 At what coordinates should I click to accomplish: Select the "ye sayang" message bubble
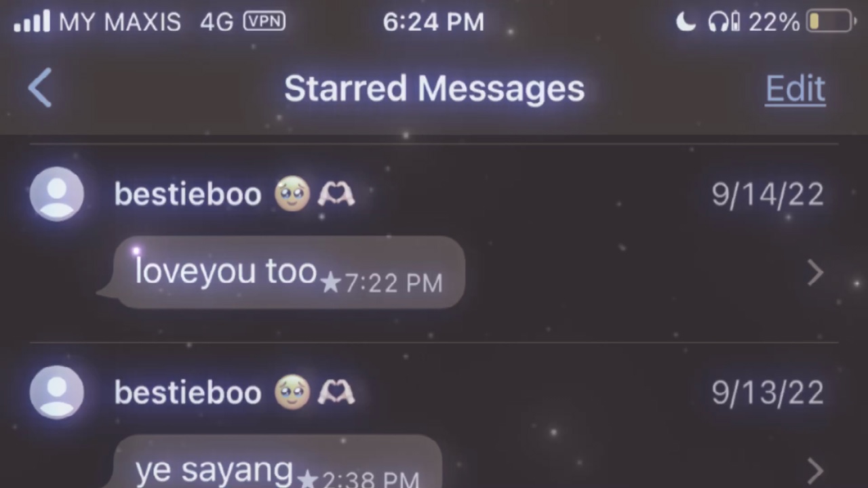tap(270, 462)
